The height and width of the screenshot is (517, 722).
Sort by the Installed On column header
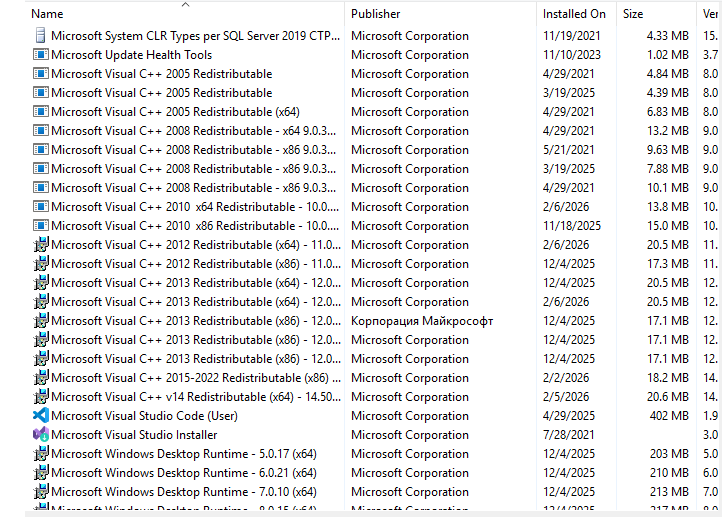click(574, 14)
